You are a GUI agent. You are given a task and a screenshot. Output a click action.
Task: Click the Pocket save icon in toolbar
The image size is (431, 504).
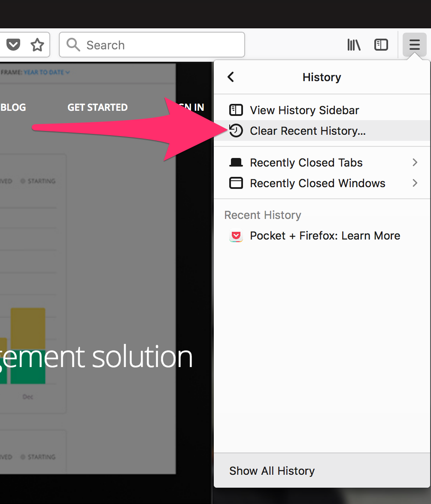[x=13, y=45]
